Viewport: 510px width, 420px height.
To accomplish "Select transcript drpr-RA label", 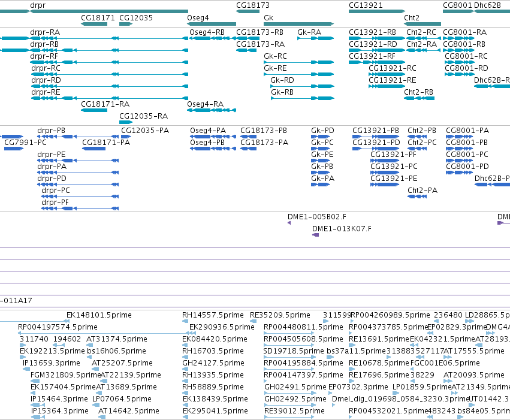I will [45, 32].
